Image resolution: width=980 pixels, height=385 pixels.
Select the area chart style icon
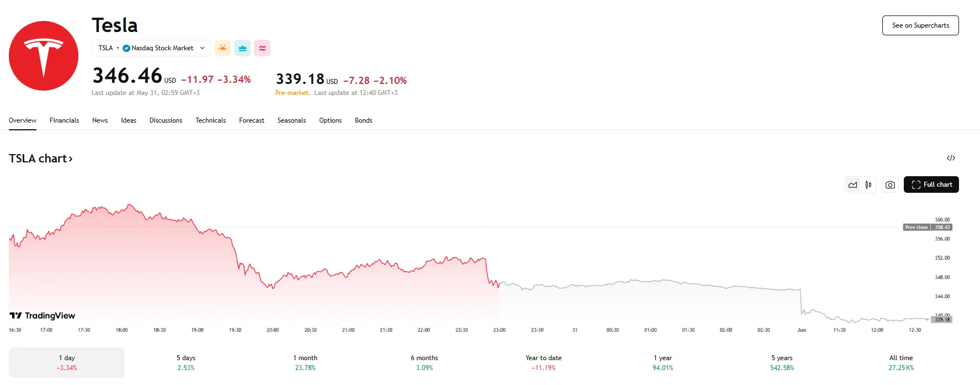tap(852, 184)
